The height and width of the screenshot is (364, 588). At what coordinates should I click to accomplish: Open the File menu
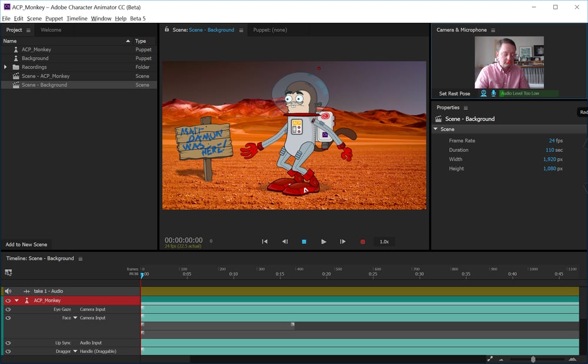(x=6, y=18)
